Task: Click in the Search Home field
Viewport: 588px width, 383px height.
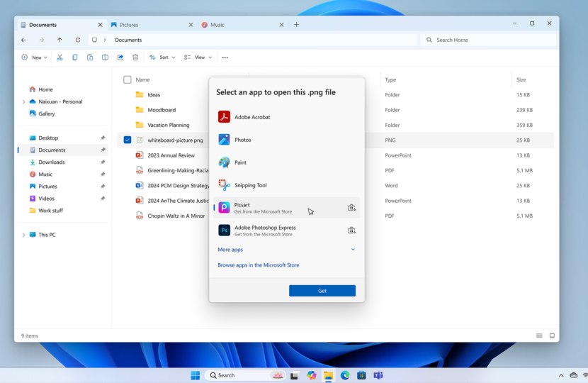Action: [x=489, y=40]
